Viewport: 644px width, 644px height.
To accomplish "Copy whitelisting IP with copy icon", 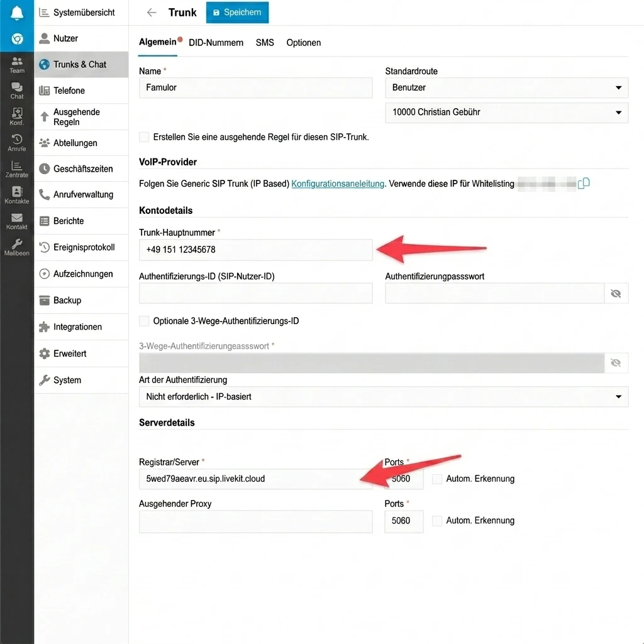I will [583, 183].
